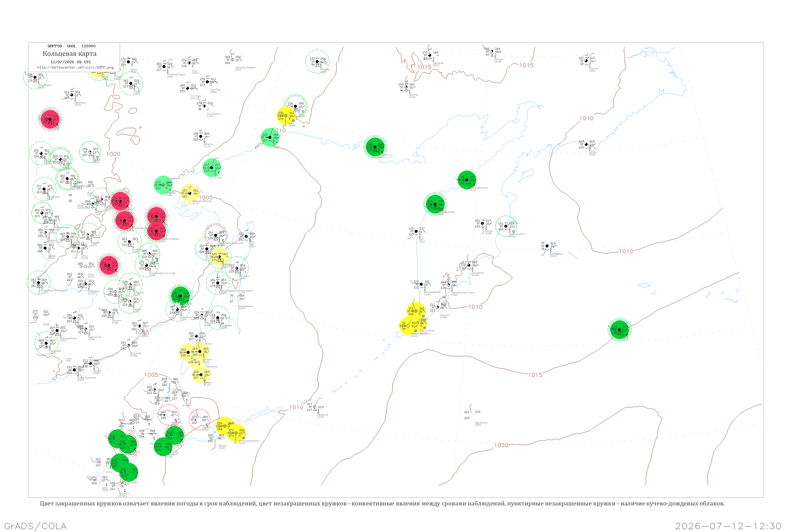Screen dimensions: 798x532
Task: Click the GrADS/COLA footer label
Action: point(35,526)
